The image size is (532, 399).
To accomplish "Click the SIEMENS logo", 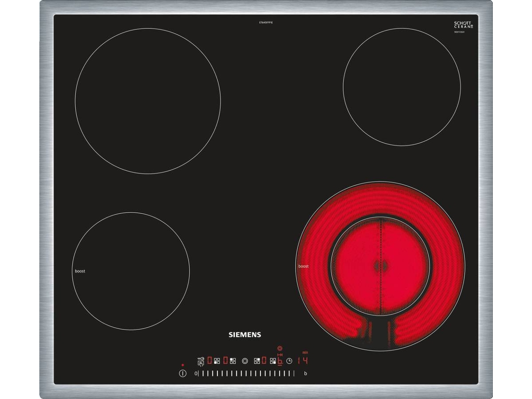I will click(x=245, y=335).
